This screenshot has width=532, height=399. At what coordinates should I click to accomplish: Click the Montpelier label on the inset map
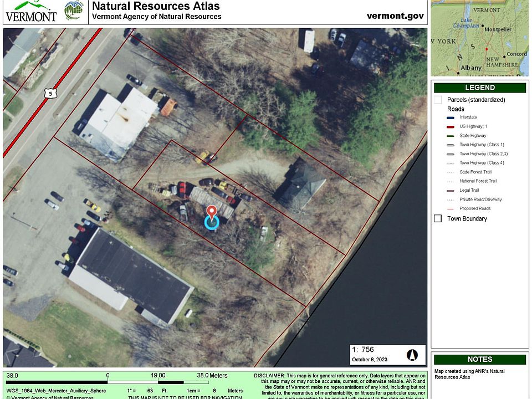pos(498,29)
